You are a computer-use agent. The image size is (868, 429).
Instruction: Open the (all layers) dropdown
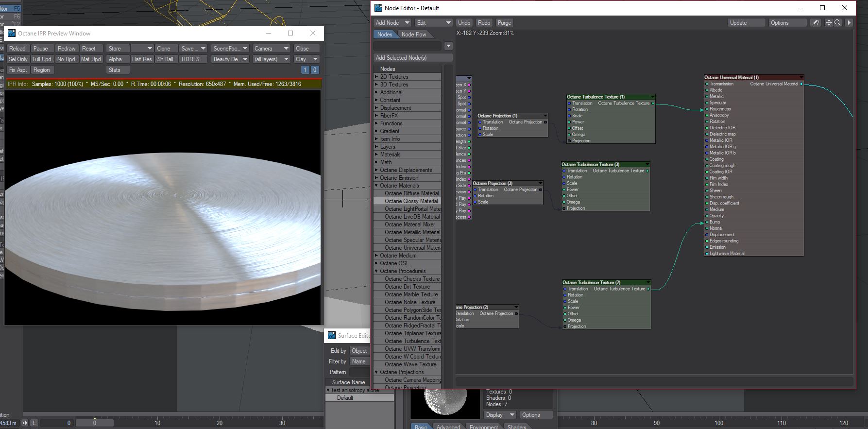click(x=271, y=59)
